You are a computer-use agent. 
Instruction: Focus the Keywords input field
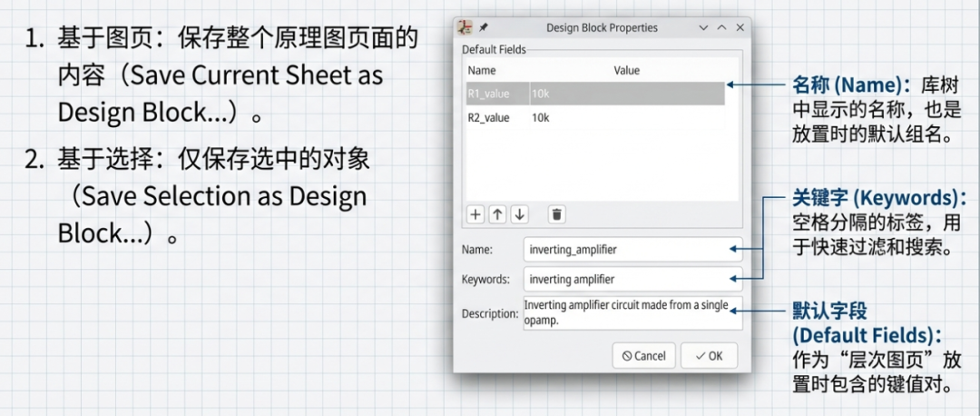coord(633,280)
